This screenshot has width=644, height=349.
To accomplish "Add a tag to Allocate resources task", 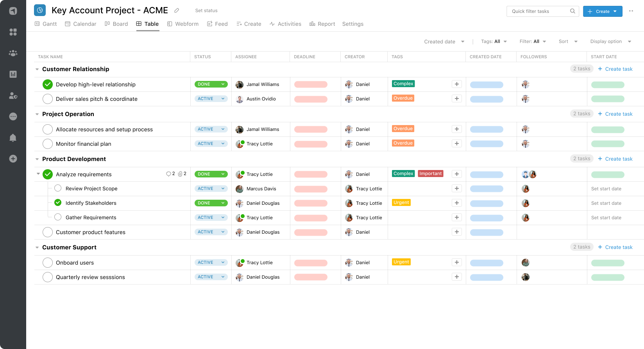I will click(457, 129).
